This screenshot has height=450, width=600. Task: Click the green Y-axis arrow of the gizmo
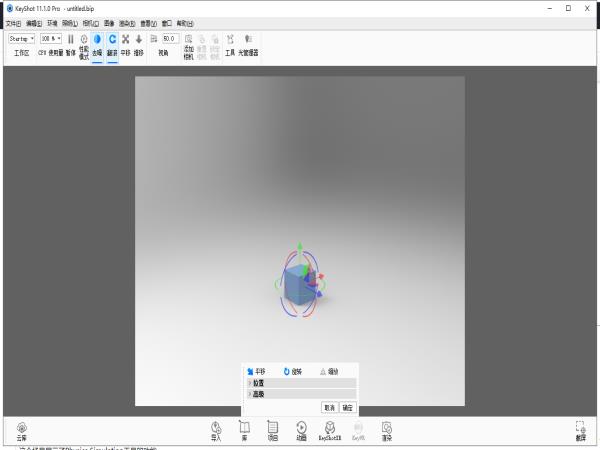[300, 247]
